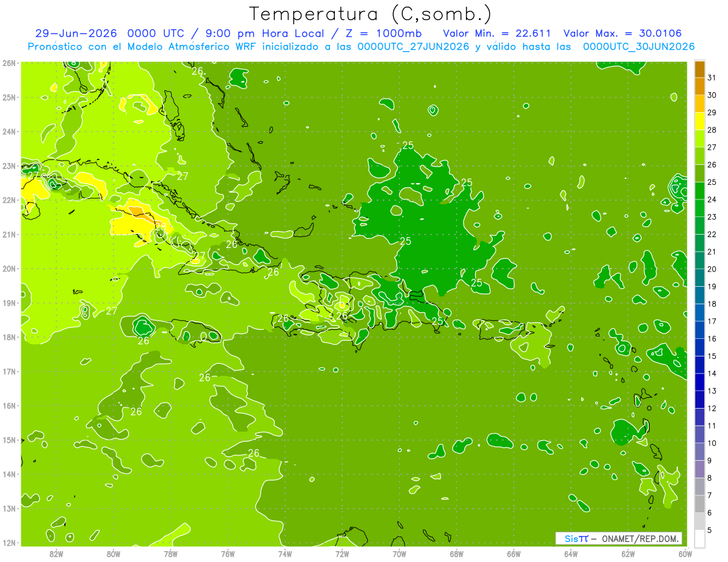
Task: Click the 66W longitude label
Action: [514, 554]
